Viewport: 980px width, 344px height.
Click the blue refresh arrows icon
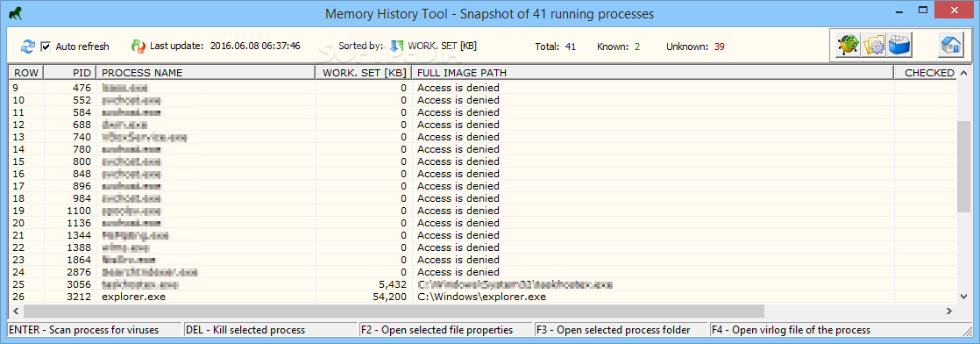28,47
